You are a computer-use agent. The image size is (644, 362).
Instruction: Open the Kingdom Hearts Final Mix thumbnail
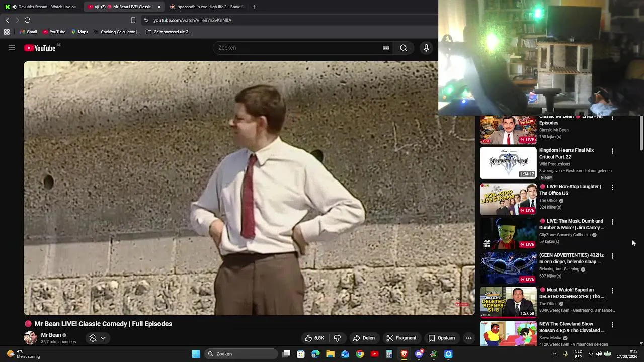pyautogui.click(x=508, y=163)
